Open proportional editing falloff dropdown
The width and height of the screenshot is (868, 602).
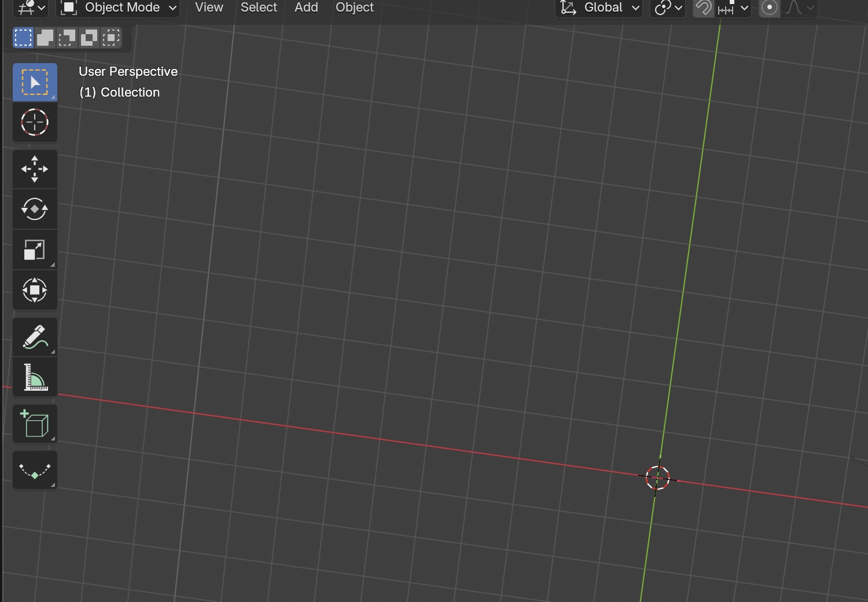[799, 8]
